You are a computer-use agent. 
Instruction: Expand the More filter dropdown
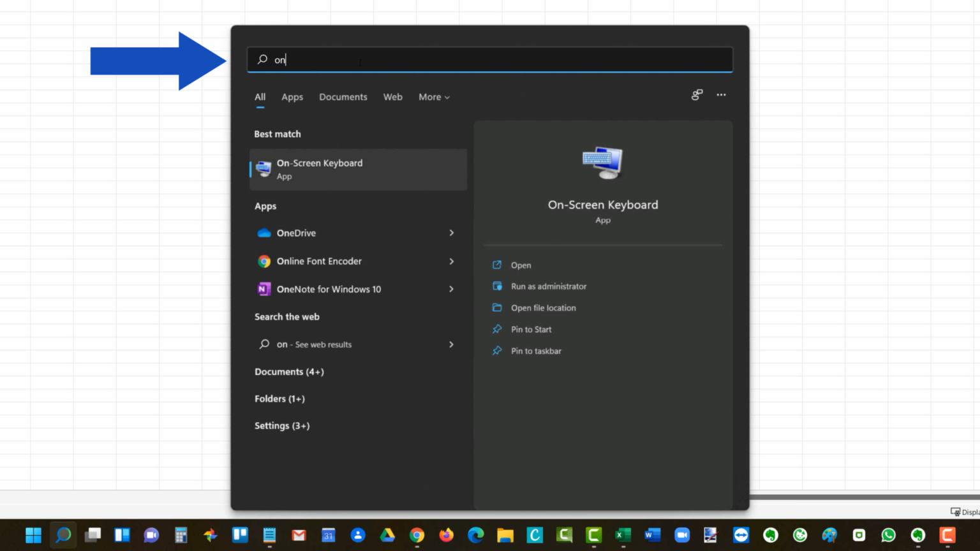coord(434,97)
